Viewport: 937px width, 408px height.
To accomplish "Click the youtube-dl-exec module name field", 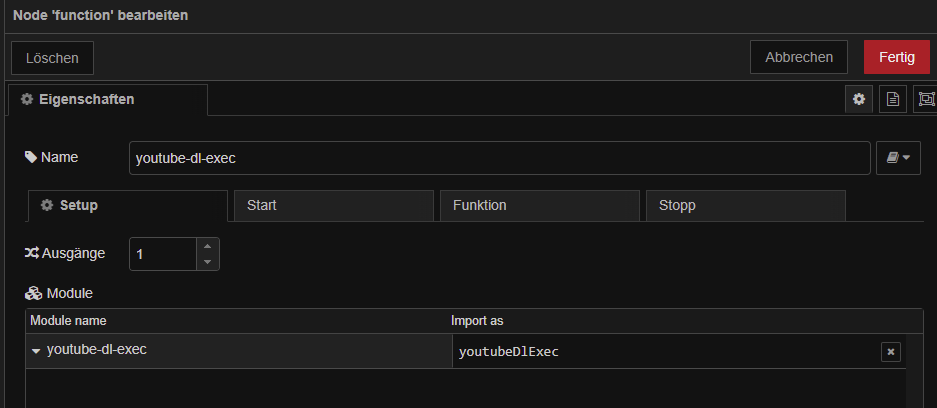I will click(x=239, y=351).
